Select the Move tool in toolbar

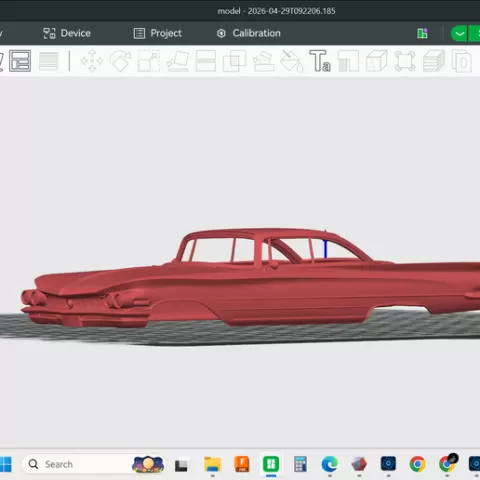92,61
